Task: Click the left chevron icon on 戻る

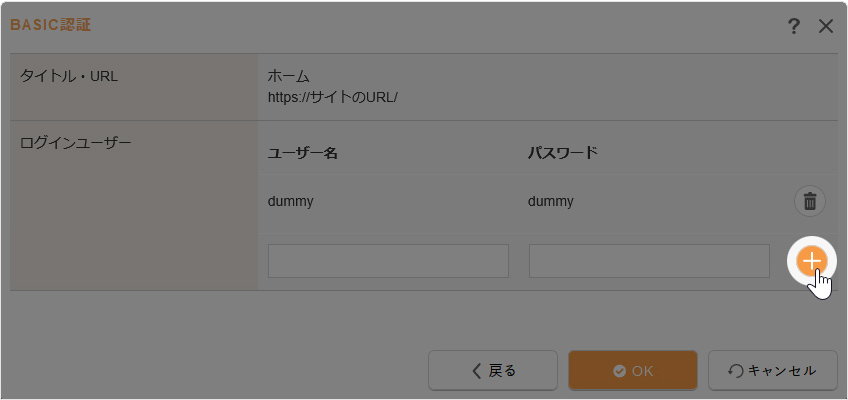Action: pos(477,371)
